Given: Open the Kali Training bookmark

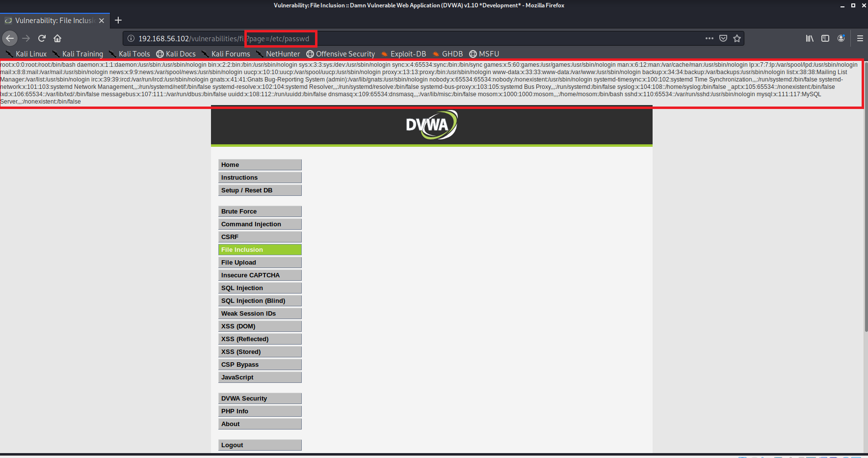Looking at the screenshot, I should (x=78, y=54).
